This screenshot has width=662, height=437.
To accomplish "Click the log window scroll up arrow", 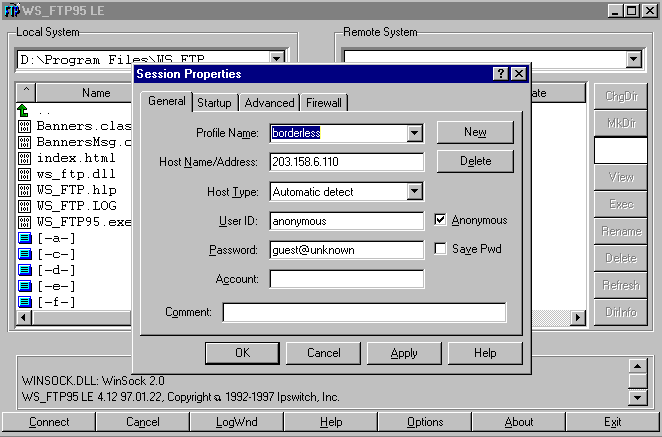I will pyautogui.click(x=638, y=366).
